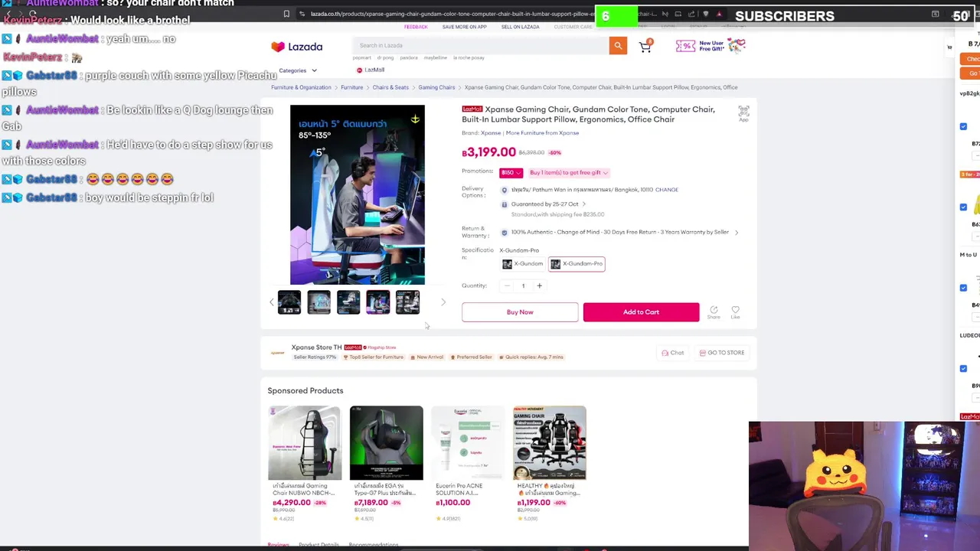Viewport: 980px width, 551px height.
Task: Select fourth product gallery thumbnail
Action: click(377, 302)
